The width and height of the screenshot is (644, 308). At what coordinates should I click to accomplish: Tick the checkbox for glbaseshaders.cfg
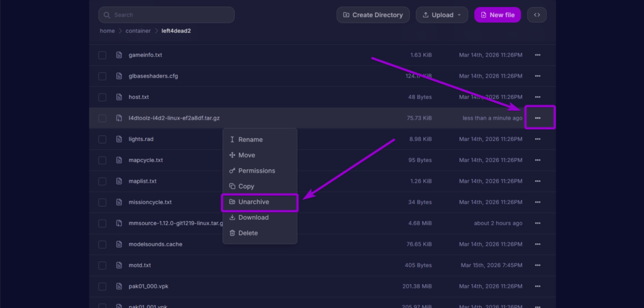(x=103, y=76)
